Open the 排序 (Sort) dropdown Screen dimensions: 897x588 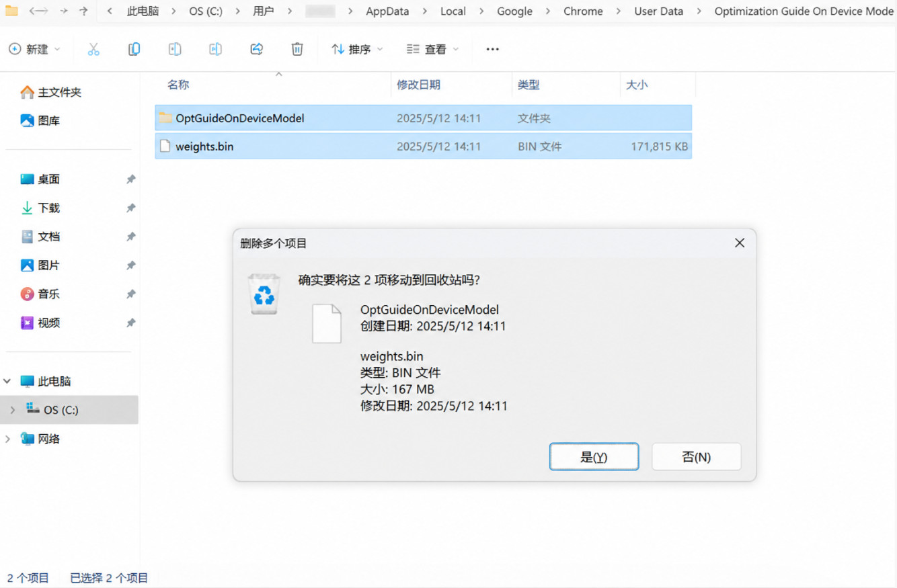[357, 49]
